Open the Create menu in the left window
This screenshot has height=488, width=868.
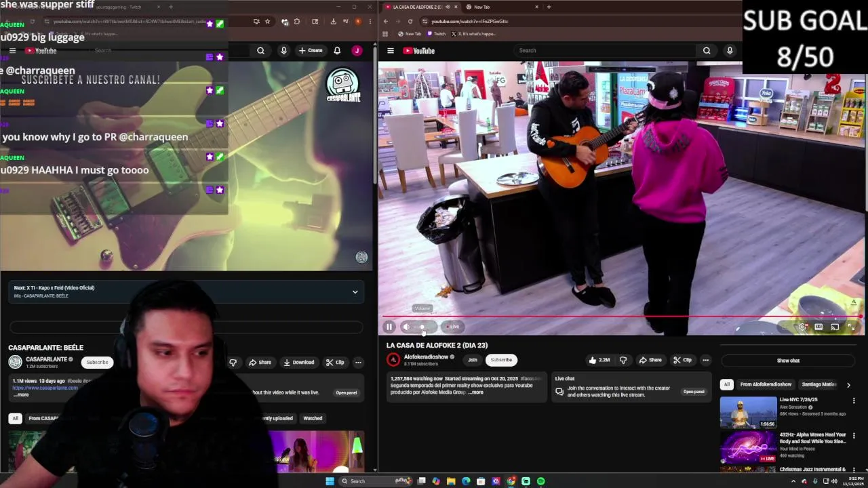tap(311, 51)
